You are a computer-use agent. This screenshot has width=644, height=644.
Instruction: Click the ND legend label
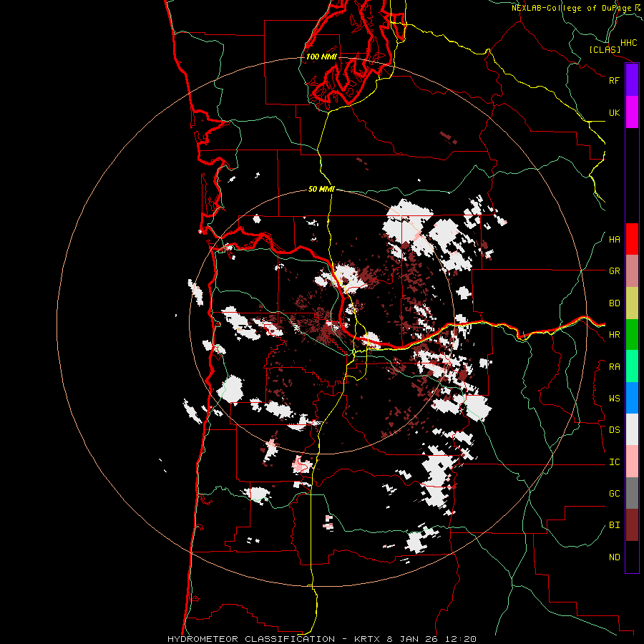coord(614,557)
